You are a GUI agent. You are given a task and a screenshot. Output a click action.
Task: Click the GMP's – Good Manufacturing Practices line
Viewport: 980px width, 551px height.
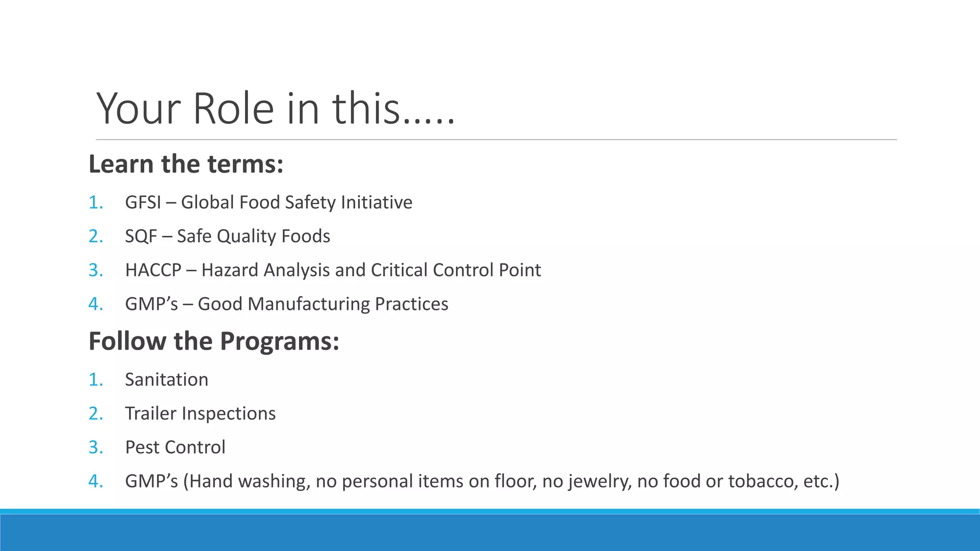287,304
